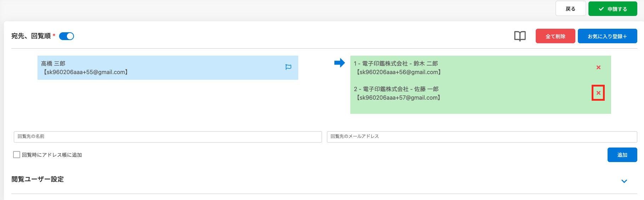Focus the 回覧先の名前 input field
644x200 pixels.
tap(168, 137)
